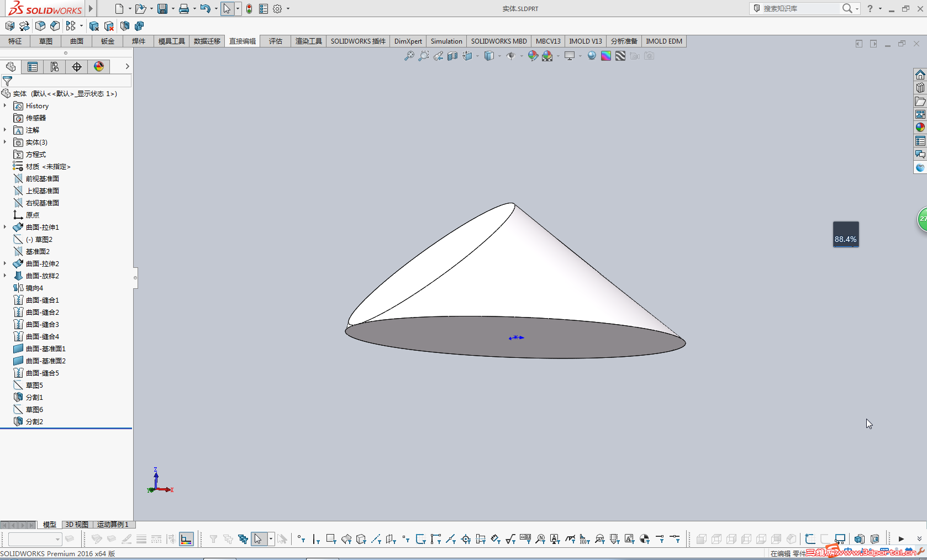Switch to the IMOLD V13 ribbon tab

tap(586, 41)
